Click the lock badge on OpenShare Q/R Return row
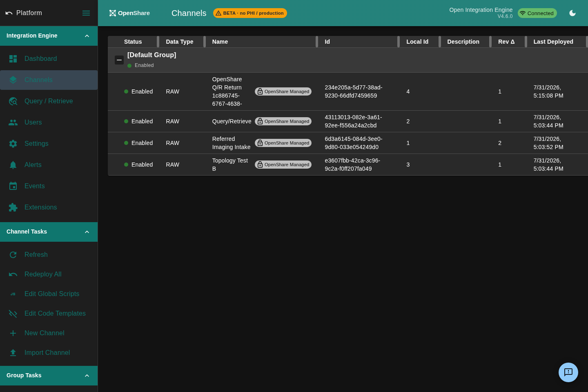 (x=260, y=91)
